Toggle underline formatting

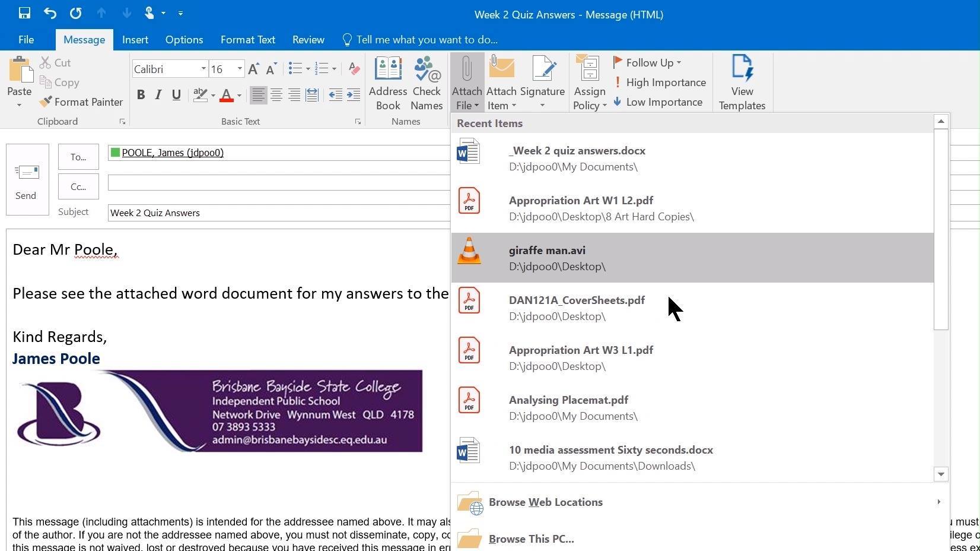(x=176, y=95)
